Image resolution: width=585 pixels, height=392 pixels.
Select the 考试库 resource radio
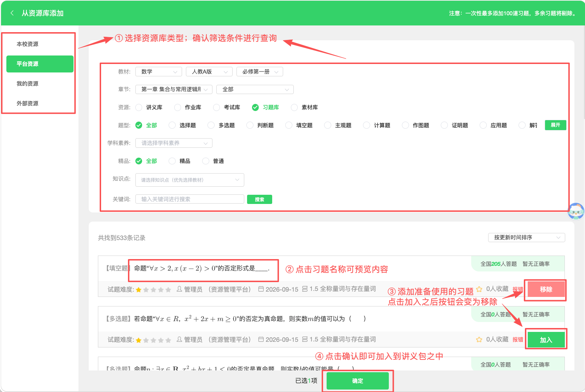click(x=216, y=107)
